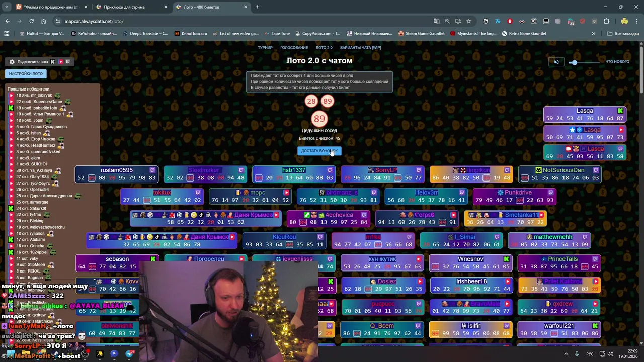Open the ГОЛОСОВАНИЕ menu item

tap(294, 48)
